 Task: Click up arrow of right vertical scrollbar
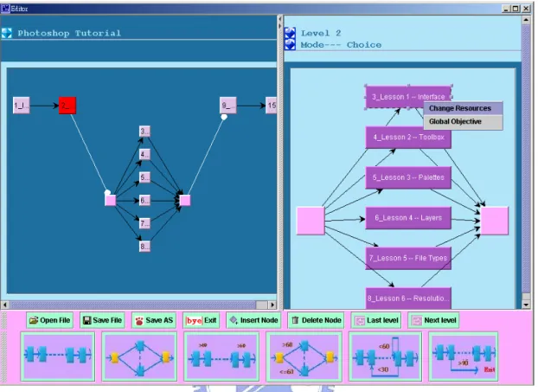[x=526, y=20]
